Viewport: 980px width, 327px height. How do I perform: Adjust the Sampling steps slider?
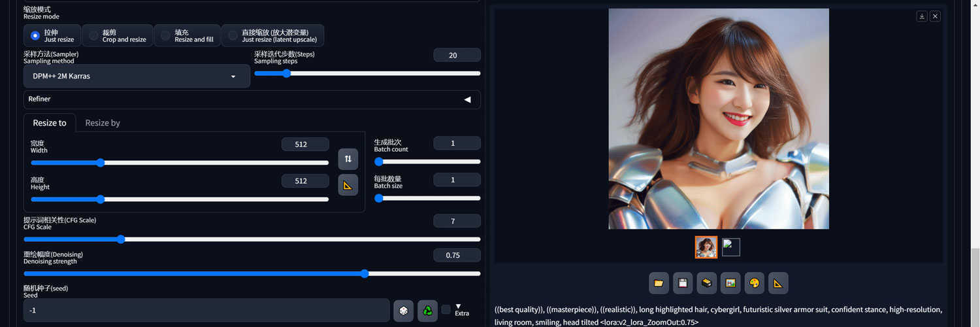tap(367, 73)
